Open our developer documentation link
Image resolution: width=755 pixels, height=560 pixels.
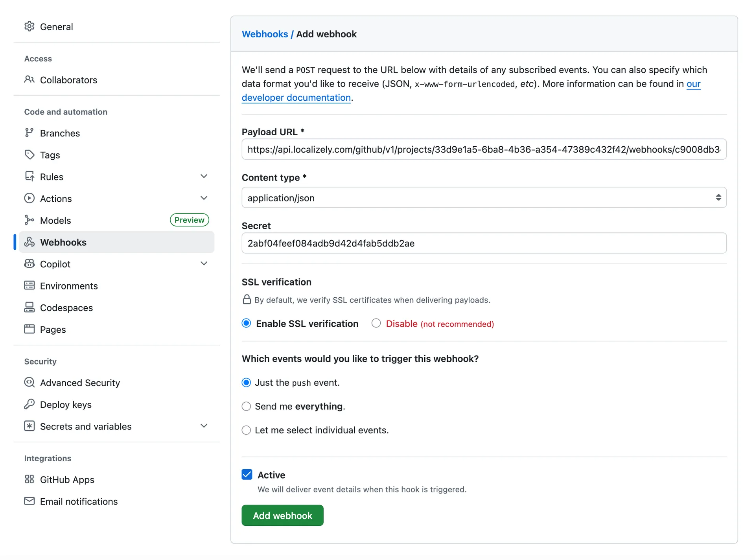[296, 98]
